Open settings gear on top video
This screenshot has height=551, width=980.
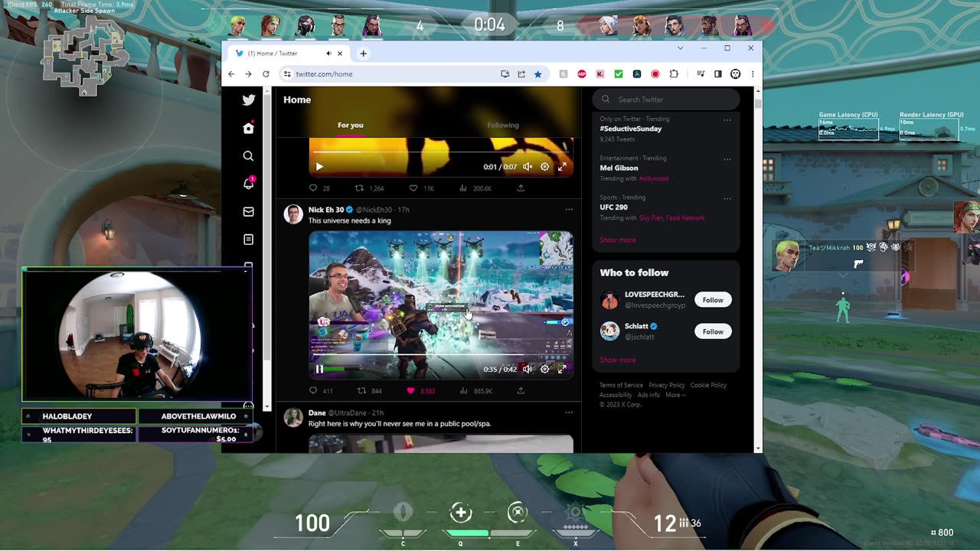coord(544,167)
